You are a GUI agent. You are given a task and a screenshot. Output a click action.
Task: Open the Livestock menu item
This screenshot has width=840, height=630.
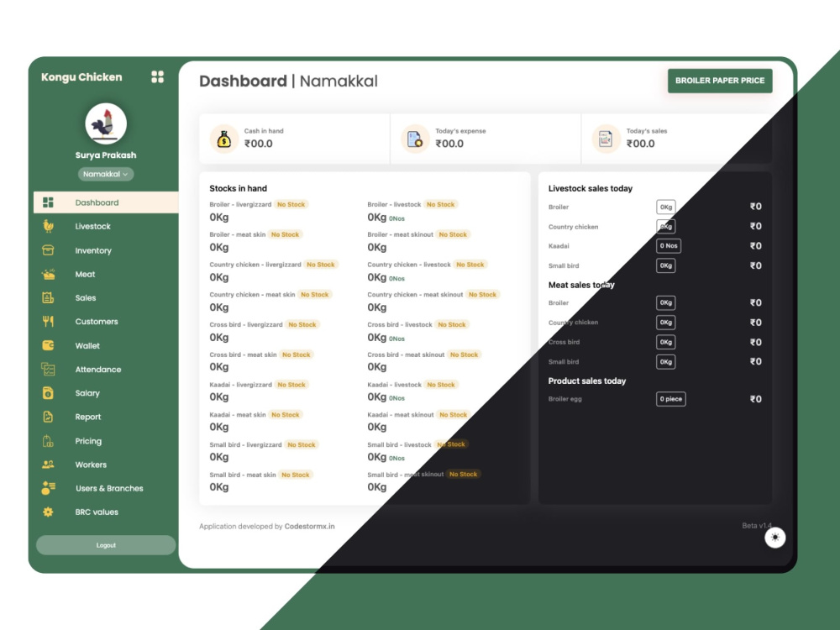(92, 226)
